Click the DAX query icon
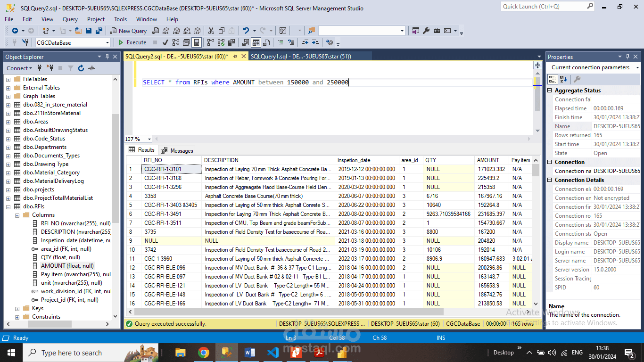This screenshot has width=644, height=362. pos(197,31)
